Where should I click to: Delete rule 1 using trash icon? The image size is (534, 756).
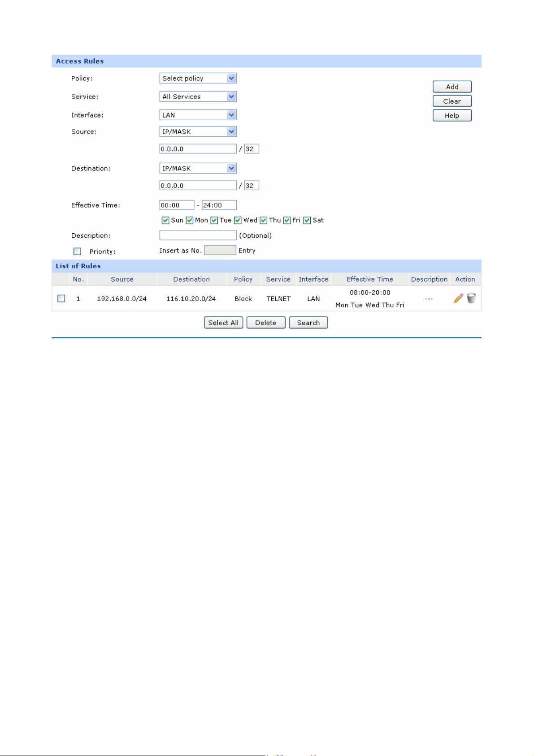click(471, 298)
